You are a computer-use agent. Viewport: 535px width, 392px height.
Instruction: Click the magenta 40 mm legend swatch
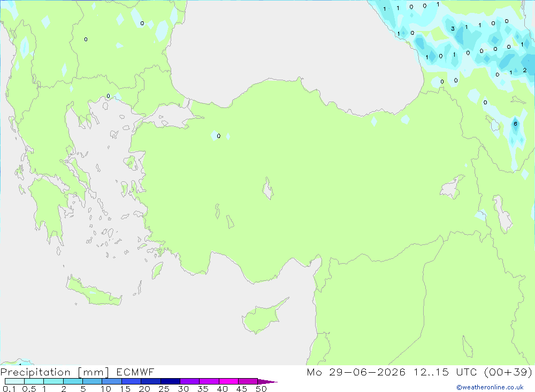pos(228,381)
